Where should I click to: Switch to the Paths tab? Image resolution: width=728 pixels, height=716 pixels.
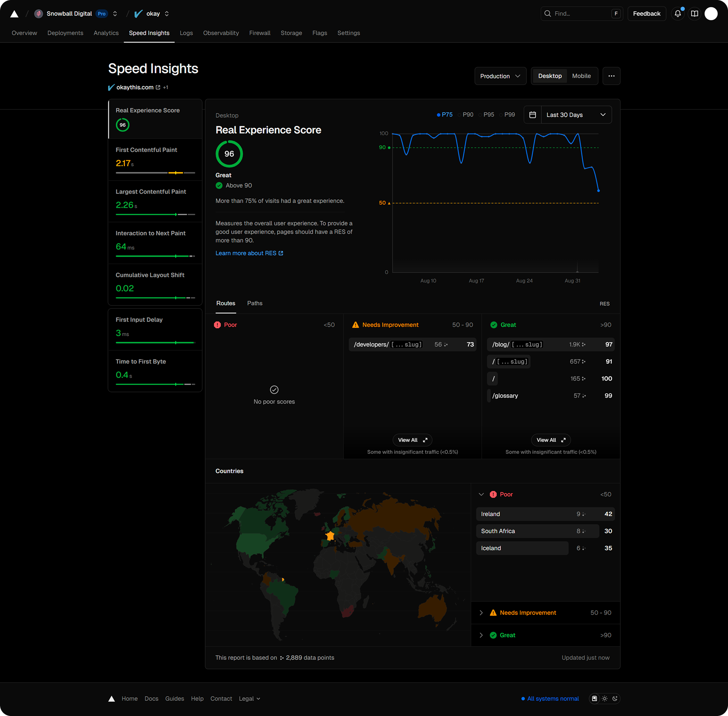pyautogui.click(x=254, y=303)
